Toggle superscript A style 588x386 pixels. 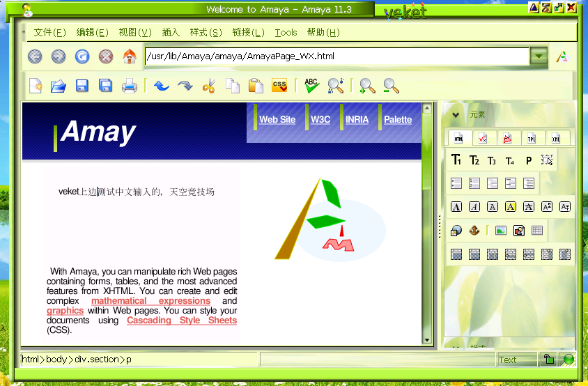547,207
